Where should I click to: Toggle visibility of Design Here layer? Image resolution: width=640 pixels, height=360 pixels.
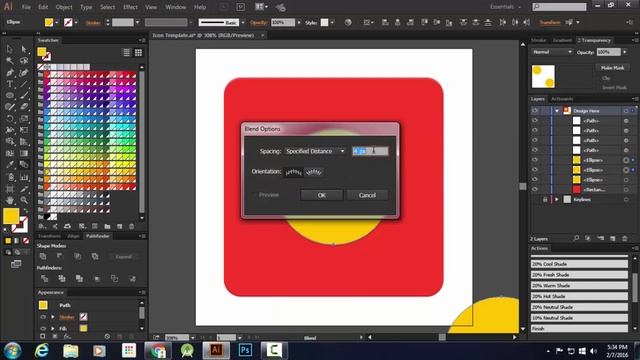click(x=535, y=111)
